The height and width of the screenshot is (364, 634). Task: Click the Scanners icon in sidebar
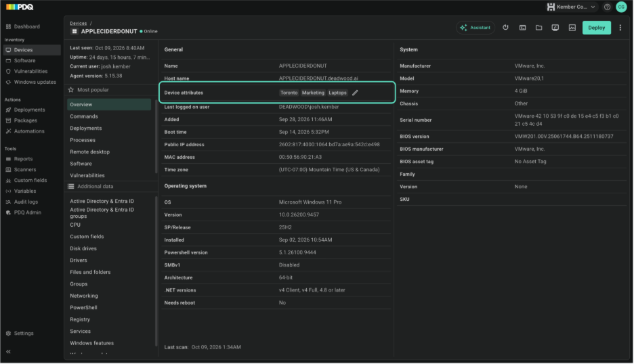(x=8, y=170)
